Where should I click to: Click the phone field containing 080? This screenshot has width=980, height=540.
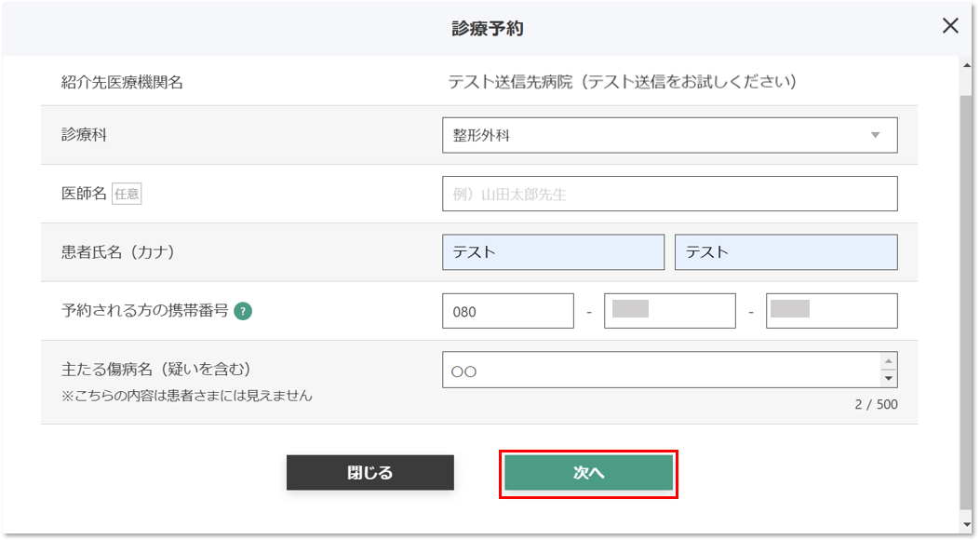tap(507, 311)
